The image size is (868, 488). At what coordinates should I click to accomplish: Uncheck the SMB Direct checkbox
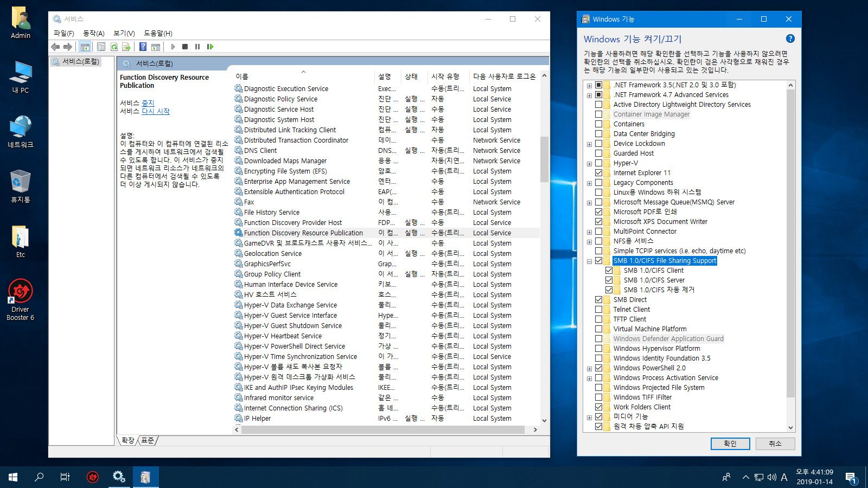599,300
